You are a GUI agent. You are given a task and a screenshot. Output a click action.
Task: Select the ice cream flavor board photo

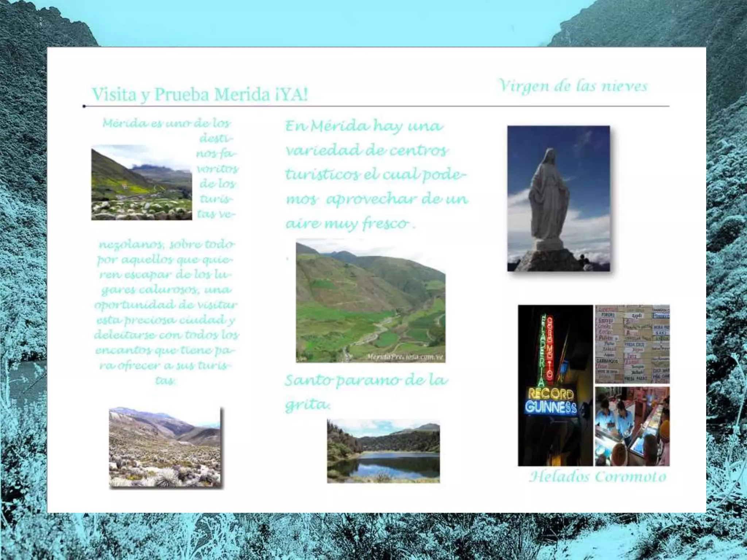point(632,344)
